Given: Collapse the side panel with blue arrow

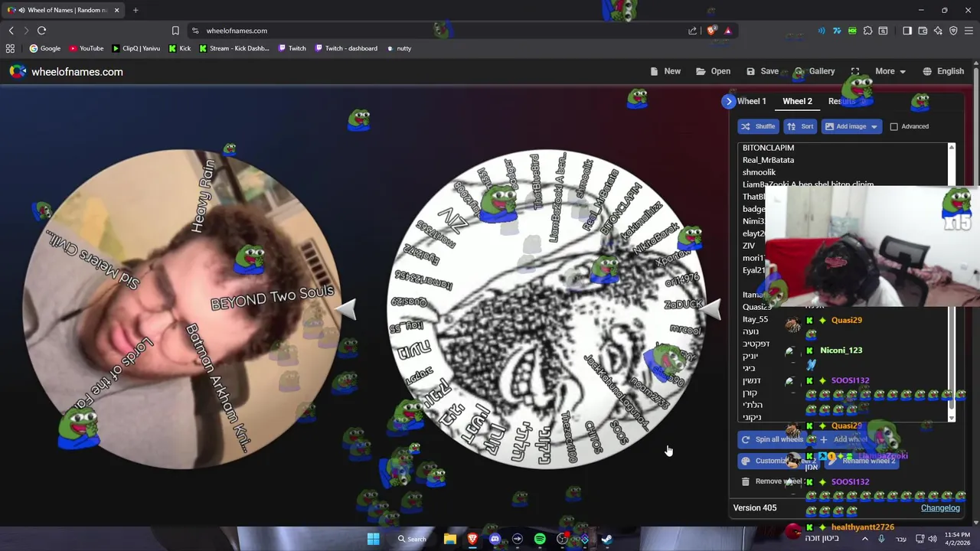Looking at the screenshot, I should [x=728, y=101].
